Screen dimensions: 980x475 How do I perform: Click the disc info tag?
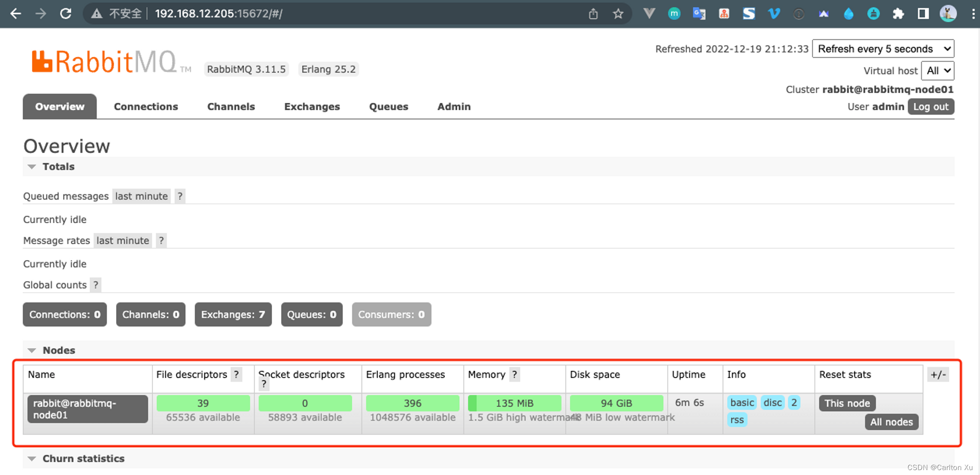(773, 403)
